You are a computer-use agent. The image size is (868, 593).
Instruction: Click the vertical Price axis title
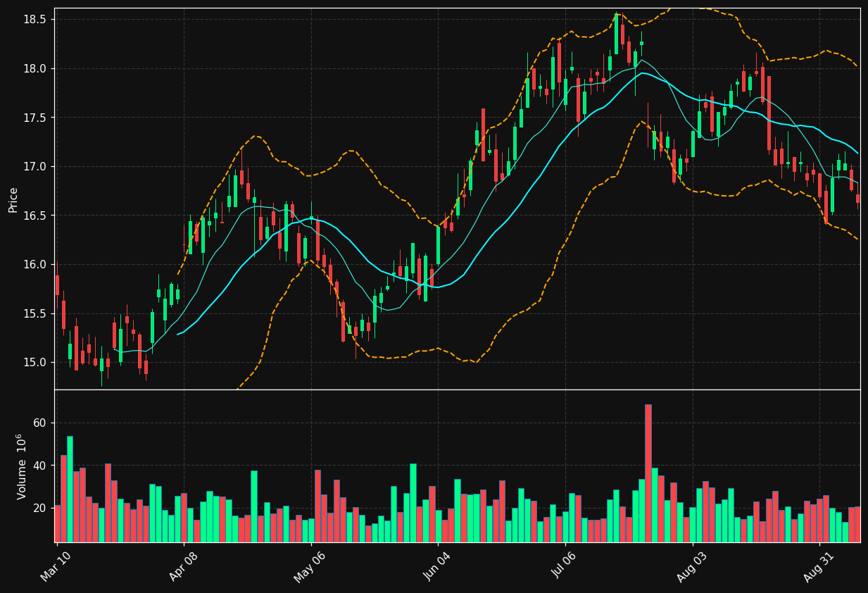[x=13, y=199]
